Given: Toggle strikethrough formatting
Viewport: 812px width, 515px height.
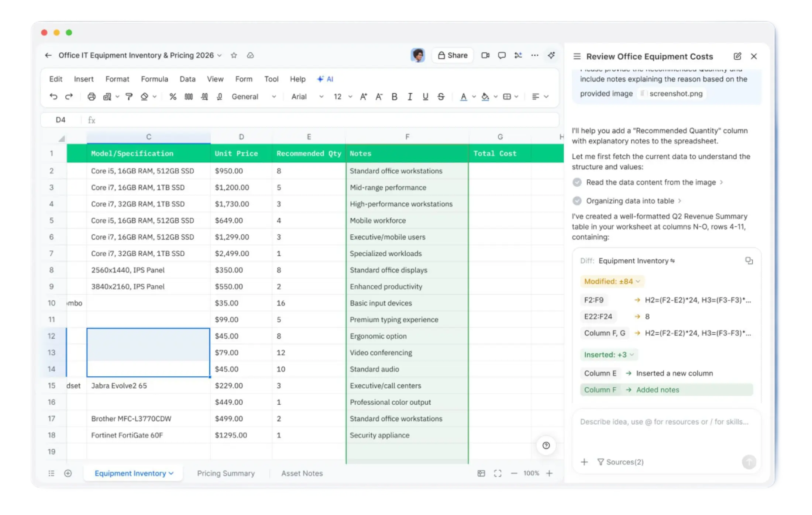Looking at the screenshot, I should 441,97.
